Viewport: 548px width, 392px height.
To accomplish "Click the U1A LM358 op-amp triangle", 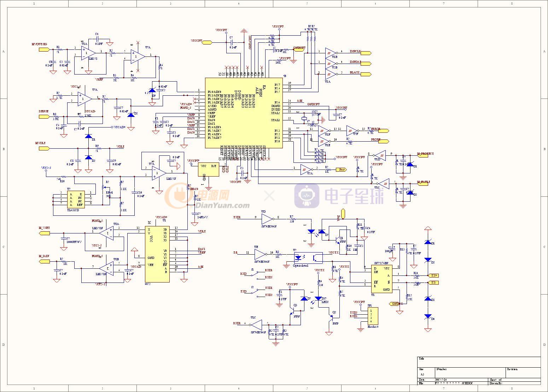I will [88, 53].
